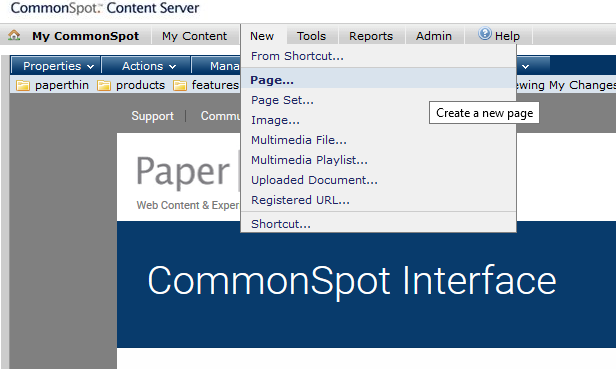Screen dimensions: 616x369
Task: Click Web Content & Exper tagline text
Action: click(x=188, y=205)
